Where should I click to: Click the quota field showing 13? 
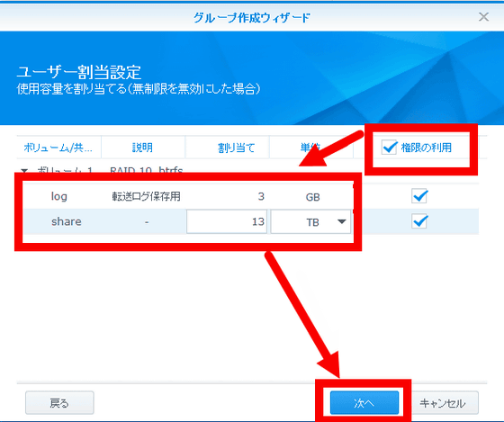[227, 221]
